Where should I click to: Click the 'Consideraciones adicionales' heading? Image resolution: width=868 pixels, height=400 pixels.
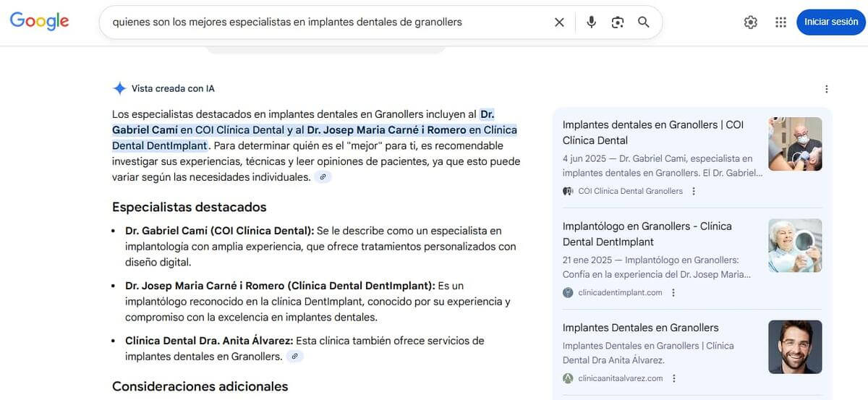200,386
